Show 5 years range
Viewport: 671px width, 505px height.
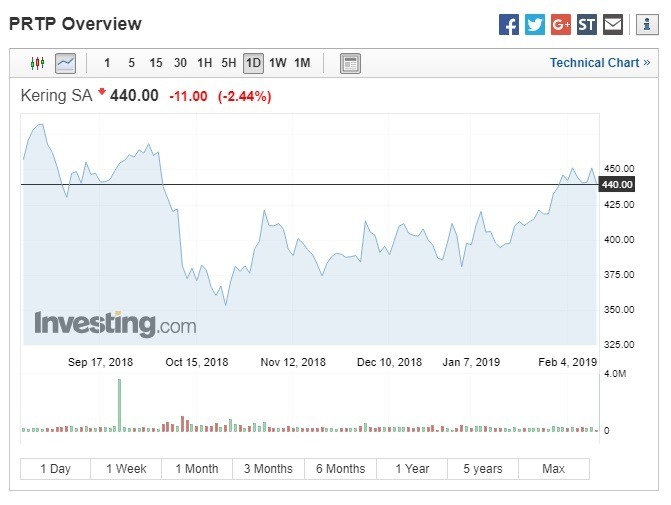tap(483, 469)
